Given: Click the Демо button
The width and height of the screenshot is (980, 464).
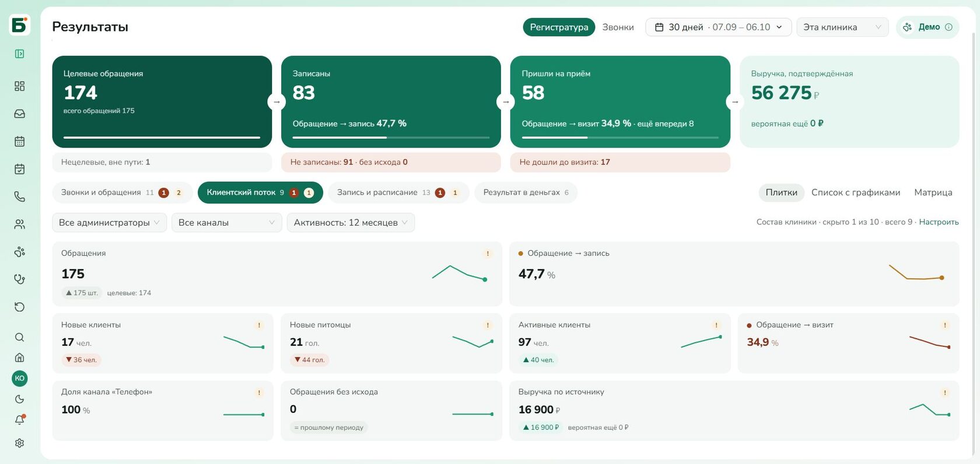Looking at the screenshot, I should (928, 27).
